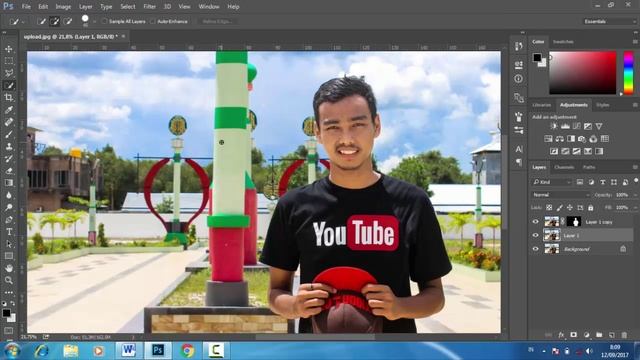The width and height of the screenshot is (640, 360).
Task: Choose Add to selection mode
Action: point(54,21)
